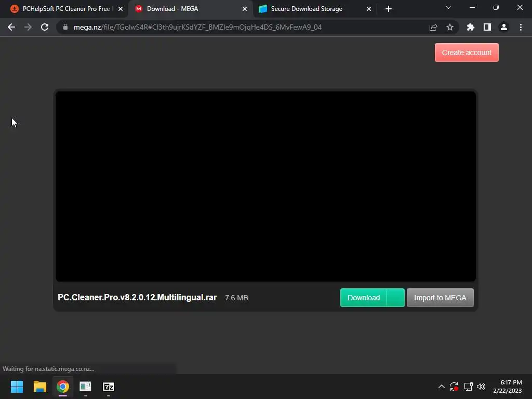Toggle the browser side panel
This screenshot has height=399, width=532.
tap(487, 27)
